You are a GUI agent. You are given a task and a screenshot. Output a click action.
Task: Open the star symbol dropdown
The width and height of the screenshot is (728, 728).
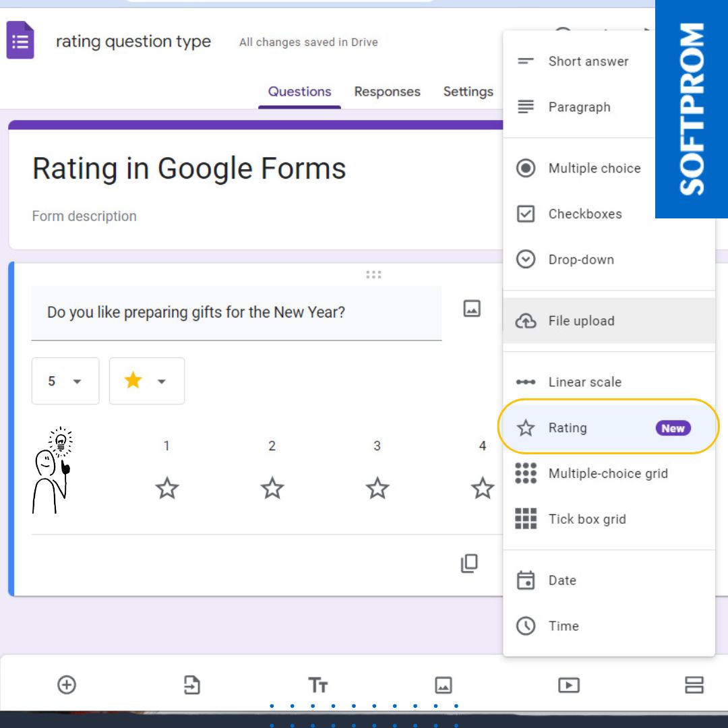coord(146,381)
